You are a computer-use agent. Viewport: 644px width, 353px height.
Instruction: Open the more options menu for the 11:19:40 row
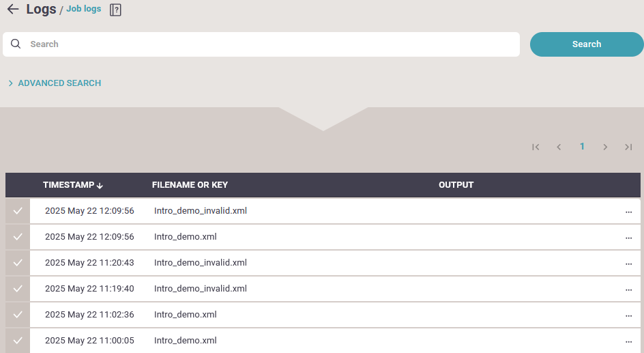628,290
